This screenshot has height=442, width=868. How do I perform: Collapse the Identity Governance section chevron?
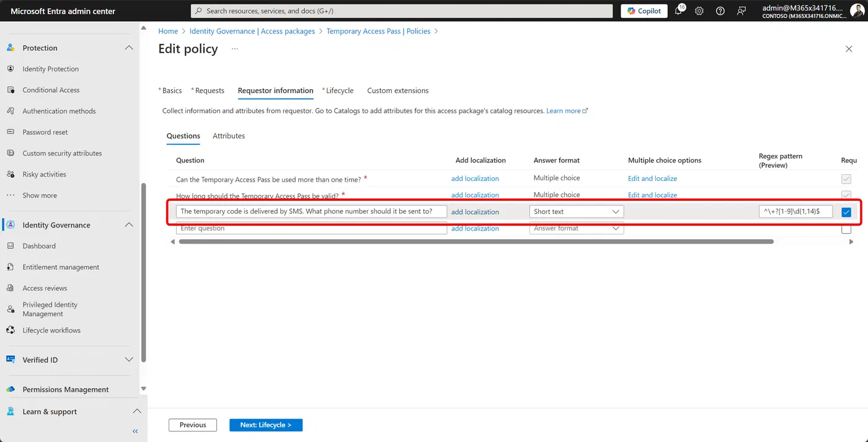(129, 225)
